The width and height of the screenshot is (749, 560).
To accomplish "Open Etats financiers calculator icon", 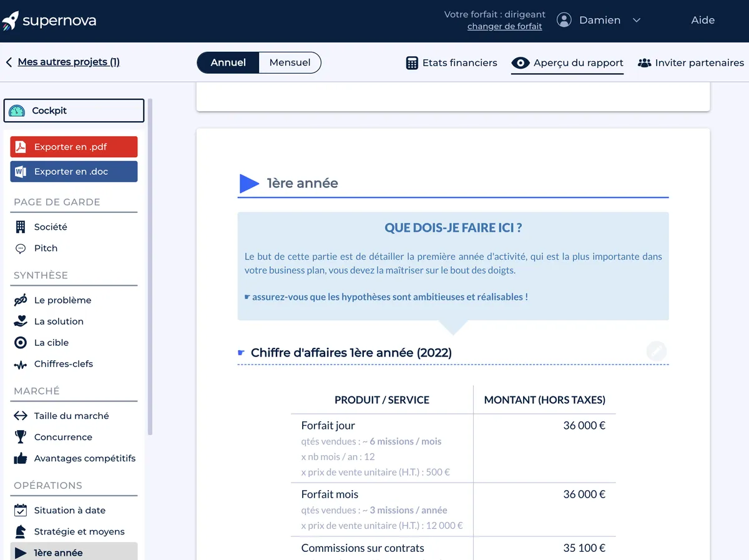I will point(412,63).
